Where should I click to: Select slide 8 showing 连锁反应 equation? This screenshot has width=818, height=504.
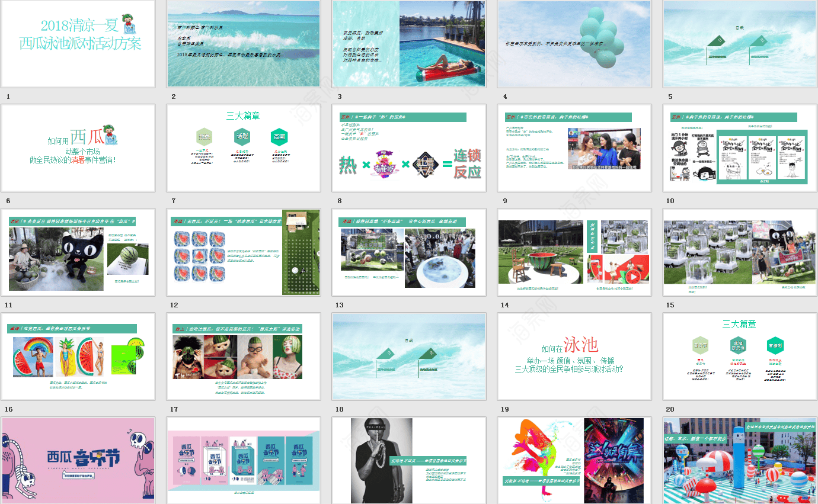point(409,148)
